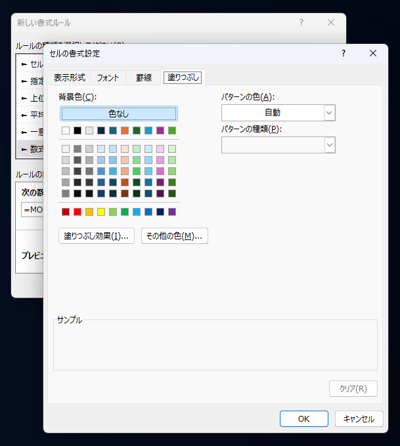The height and width of the screenshot is (446, 400).
Task: Select light green swatch in standard colors row
Action: (x=113, y=212)
